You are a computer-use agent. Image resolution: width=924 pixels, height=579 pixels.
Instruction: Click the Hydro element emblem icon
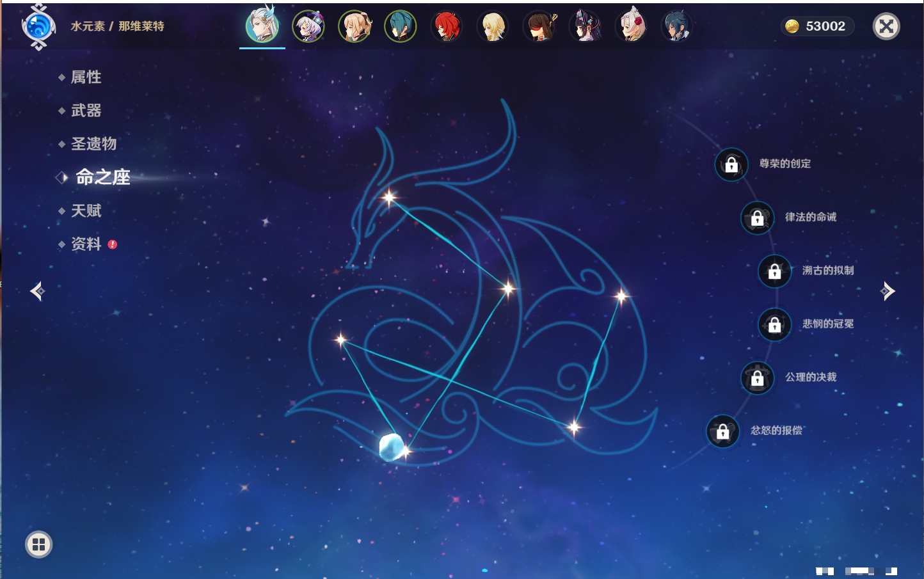click(x=38, y=27)
